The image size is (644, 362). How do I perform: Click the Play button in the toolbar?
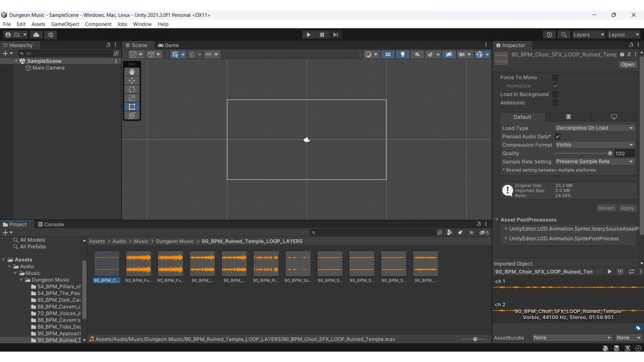click(x=308, y=35)
